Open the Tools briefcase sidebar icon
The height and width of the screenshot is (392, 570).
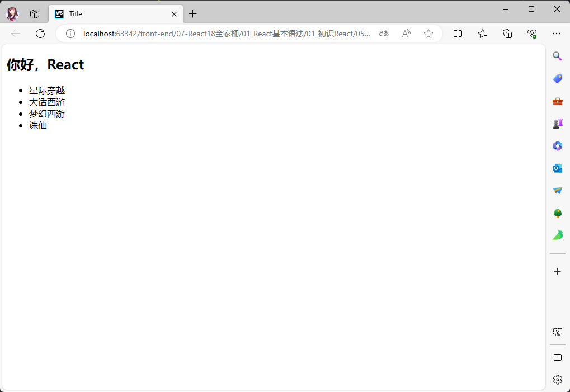[558, 101]
